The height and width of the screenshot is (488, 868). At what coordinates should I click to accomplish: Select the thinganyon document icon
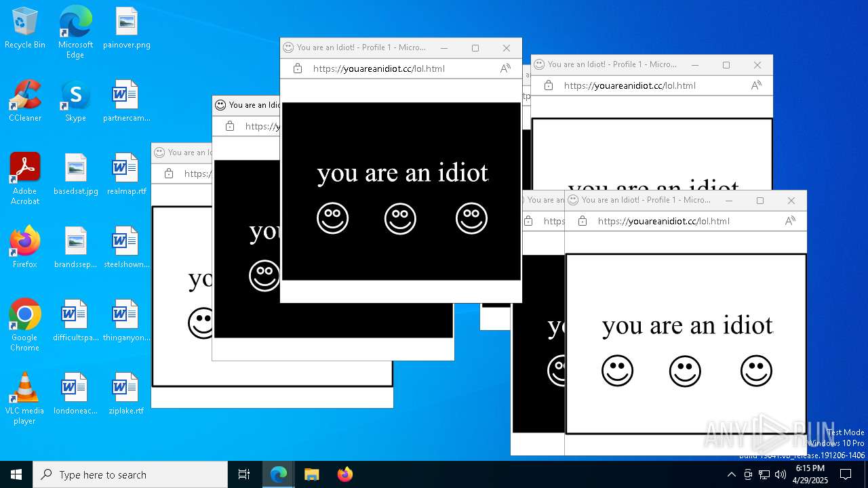pyautogui.click(x=126, y=321)
